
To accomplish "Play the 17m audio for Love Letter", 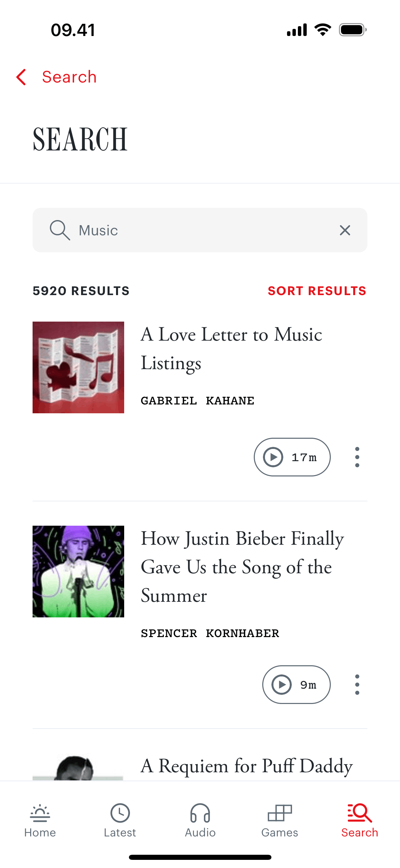I will (x=292, y=457).
